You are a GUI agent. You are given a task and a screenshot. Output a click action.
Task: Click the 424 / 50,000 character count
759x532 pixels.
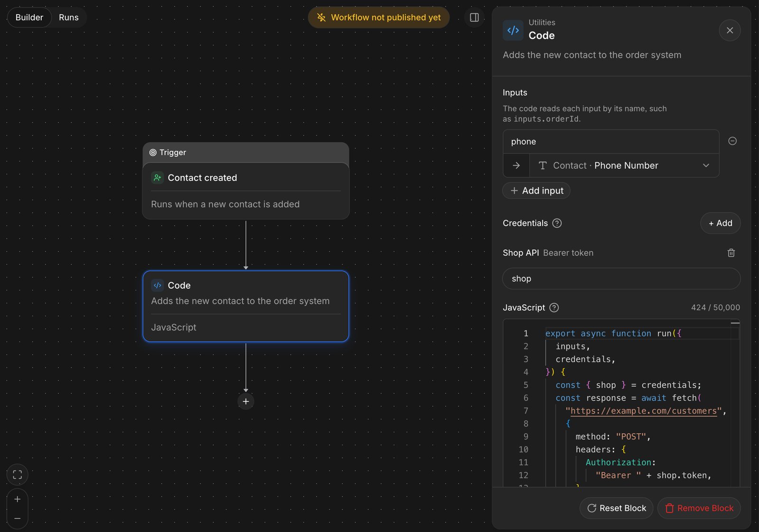pos(715,308)
